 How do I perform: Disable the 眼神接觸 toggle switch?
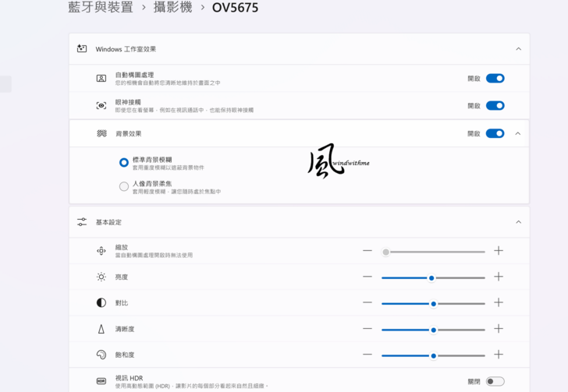495,106
